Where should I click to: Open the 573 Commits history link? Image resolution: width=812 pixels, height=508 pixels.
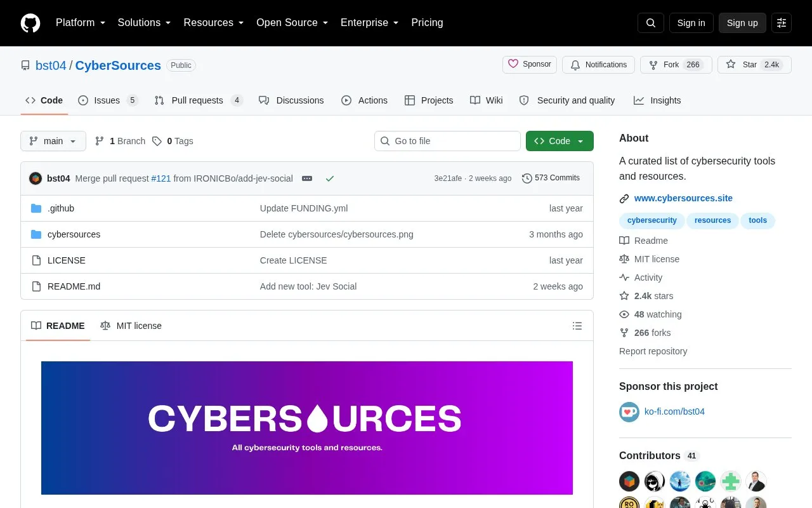(551, 178)
